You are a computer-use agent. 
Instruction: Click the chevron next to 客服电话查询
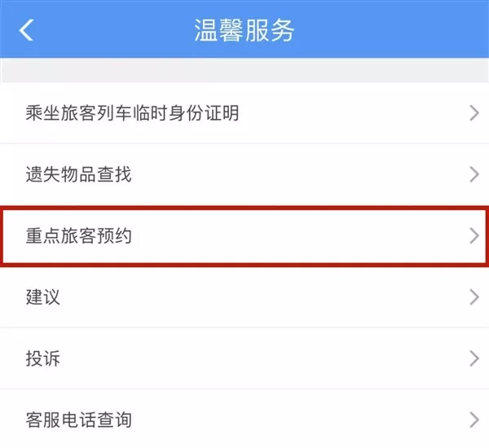(x=474, y=420)
